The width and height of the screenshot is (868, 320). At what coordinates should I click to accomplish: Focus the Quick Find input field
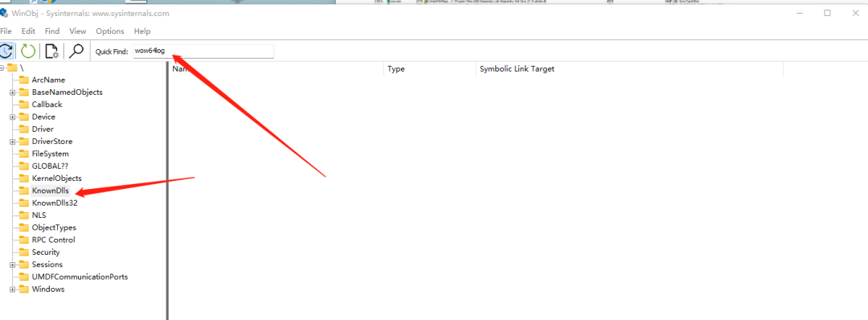pos(203,51)
